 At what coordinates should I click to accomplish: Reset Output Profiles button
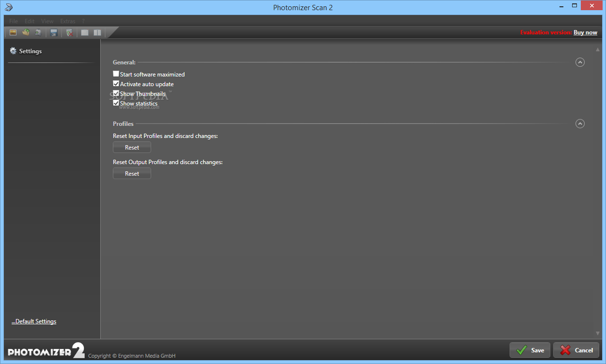coord(132,173)
